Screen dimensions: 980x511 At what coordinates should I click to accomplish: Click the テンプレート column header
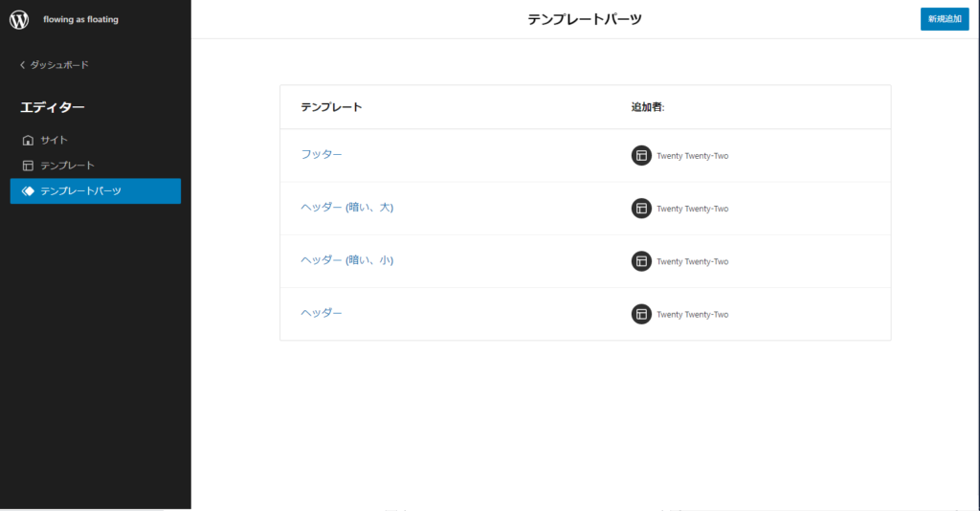click(331, 107)
